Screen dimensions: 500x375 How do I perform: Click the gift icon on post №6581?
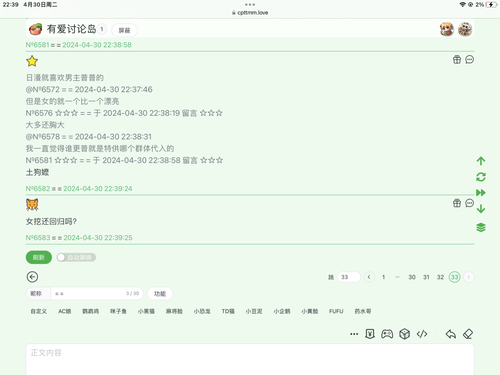pos(457,60)
